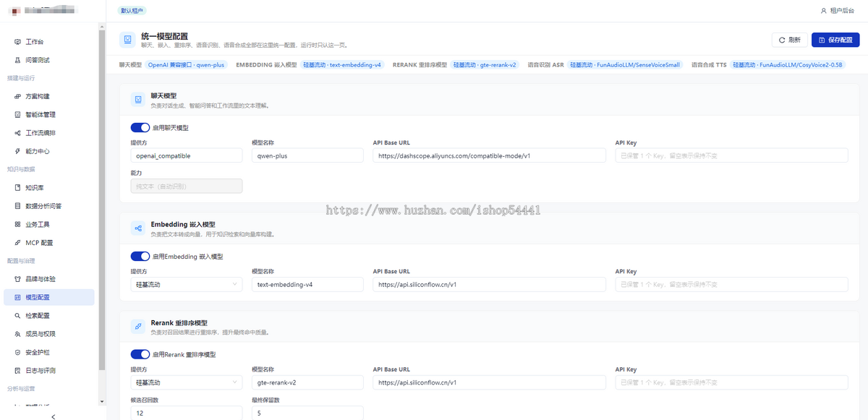Toggle 启用Rerank 重排序模型 switch
This screenshot has width=868, height=420.
coord(140,354)
